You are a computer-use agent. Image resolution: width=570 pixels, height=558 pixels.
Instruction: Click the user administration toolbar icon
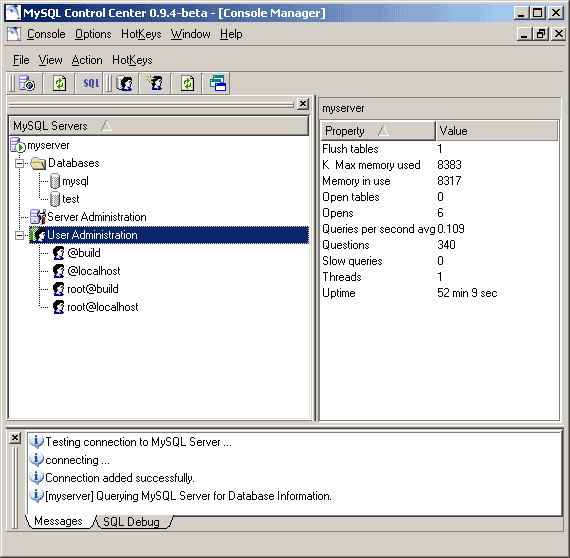point(124,84)
